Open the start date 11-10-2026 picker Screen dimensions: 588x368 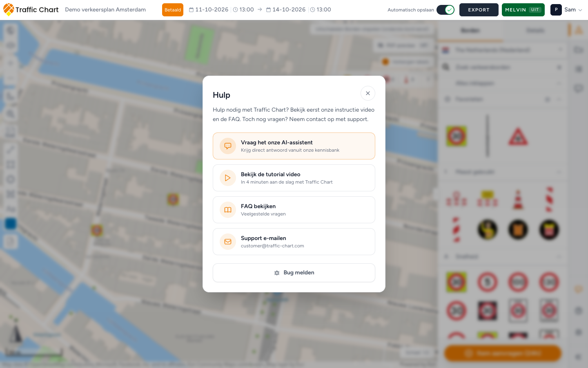[209, 10]
